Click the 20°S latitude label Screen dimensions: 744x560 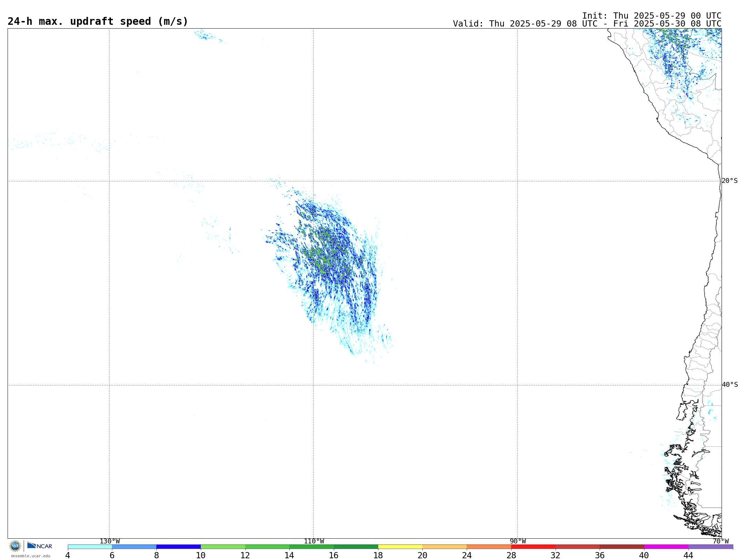730,181
